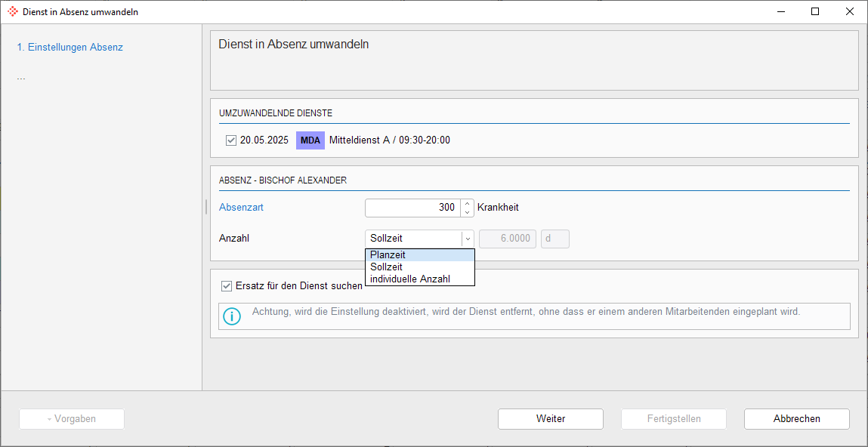Open the Anzahl Sollzeit dropdown arrow

coord(468,239)
